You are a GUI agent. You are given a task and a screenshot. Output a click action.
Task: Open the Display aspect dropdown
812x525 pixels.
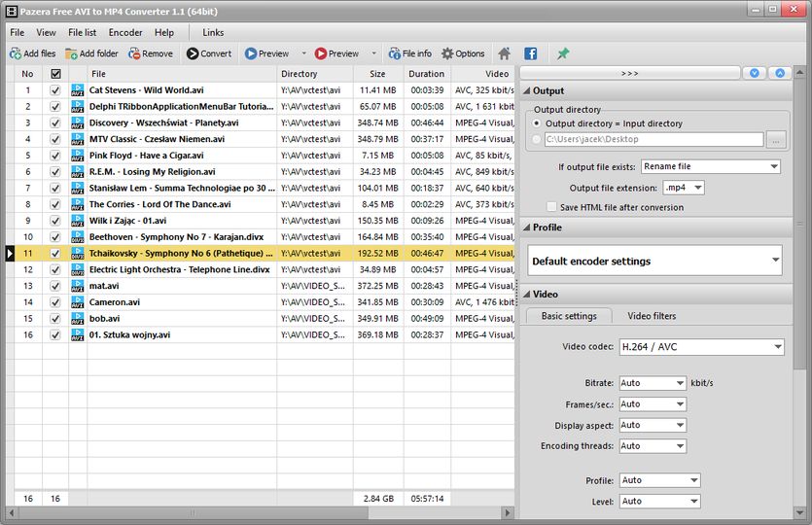coord(653,425)
